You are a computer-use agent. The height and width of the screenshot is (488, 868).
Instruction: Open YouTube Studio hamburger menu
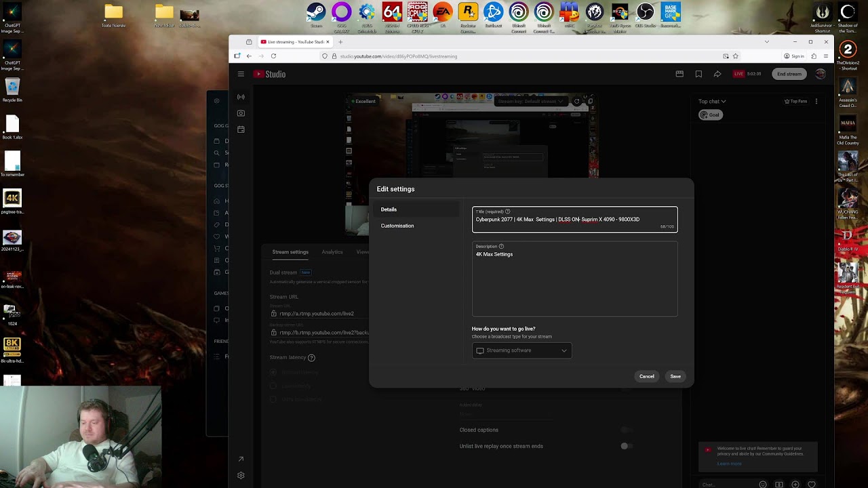[x=241, y=74]
